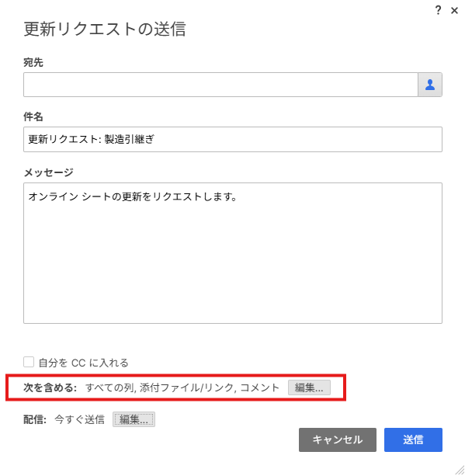This screenshot has height=476, width=465.
Task: Click the 今すぐ送信 delivery text
Action: [x=79, y=419]
